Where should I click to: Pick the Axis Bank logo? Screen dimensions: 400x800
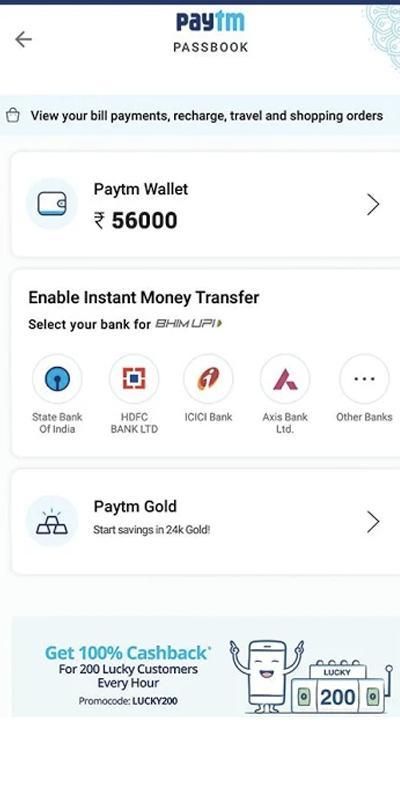click(x=285, y=379)
